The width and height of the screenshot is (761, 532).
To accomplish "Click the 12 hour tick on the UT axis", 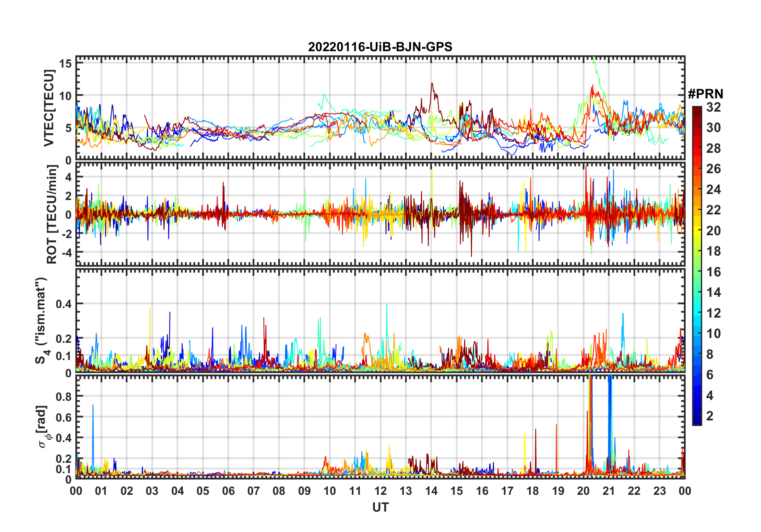I will [x=380, y=491].
